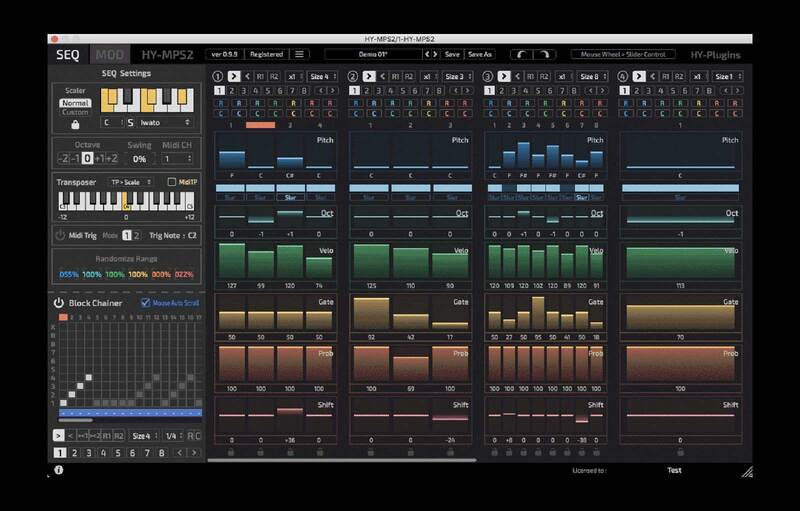Click the hamburger menu icon next to Registered

(300, 54)
